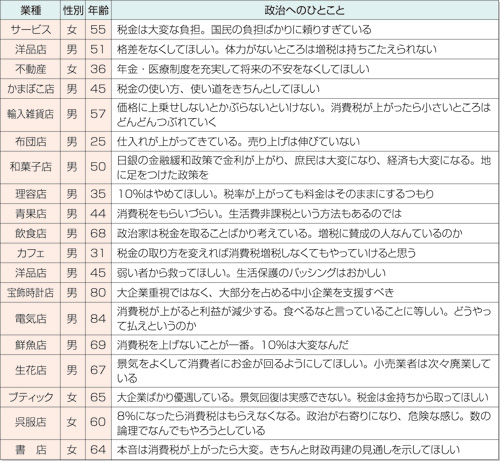Image resolution: width=500 pixels, height=461 pixels.
Task: Select the 宝飾時計店 cell
Action: point(30,292)
